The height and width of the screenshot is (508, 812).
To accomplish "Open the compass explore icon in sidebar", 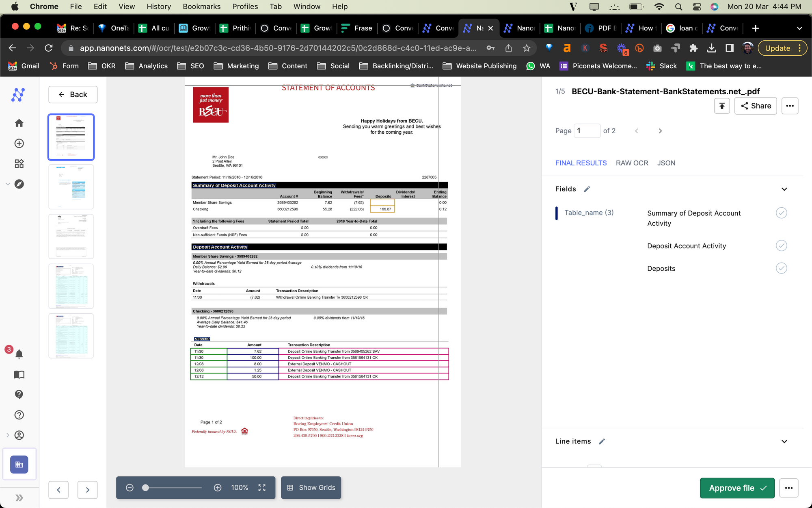I will [19, 184].
